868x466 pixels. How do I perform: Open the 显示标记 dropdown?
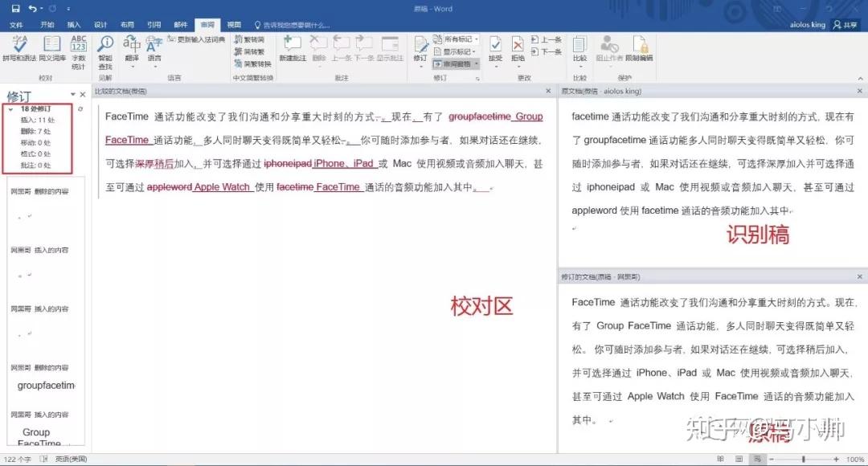(455, 51)
